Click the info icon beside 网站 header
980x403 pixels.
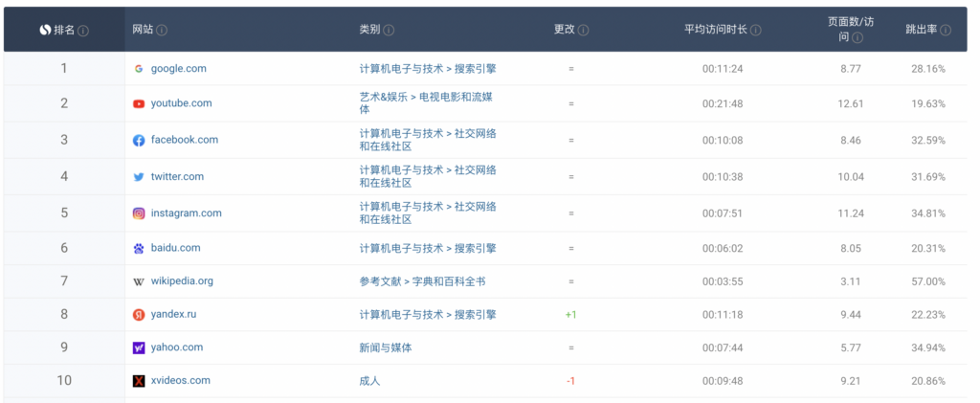pyautogui.click(x=161, y=30)
